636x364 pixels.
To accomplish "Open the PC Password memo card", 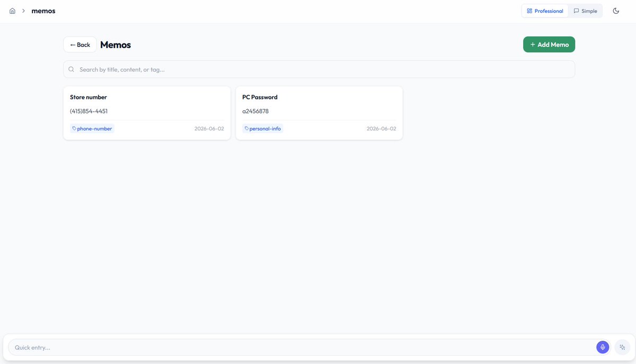I will pos(319,113).
